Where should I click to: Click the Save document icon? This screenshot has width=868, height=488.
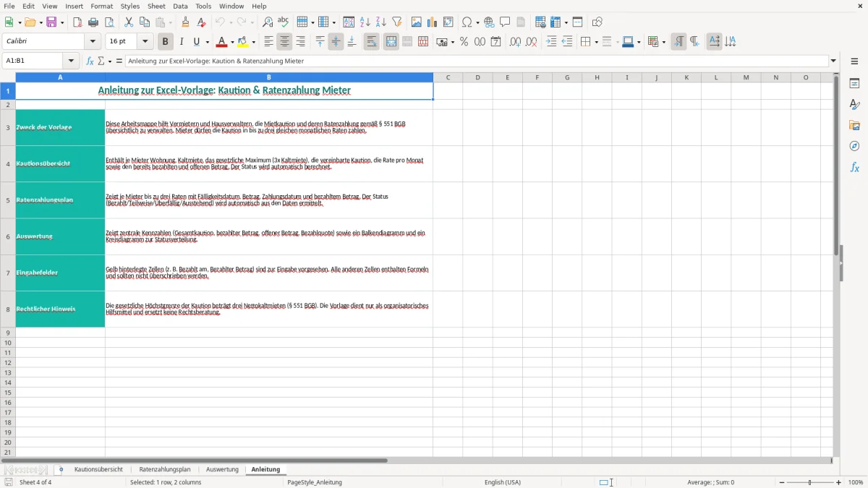pos(51,22)
